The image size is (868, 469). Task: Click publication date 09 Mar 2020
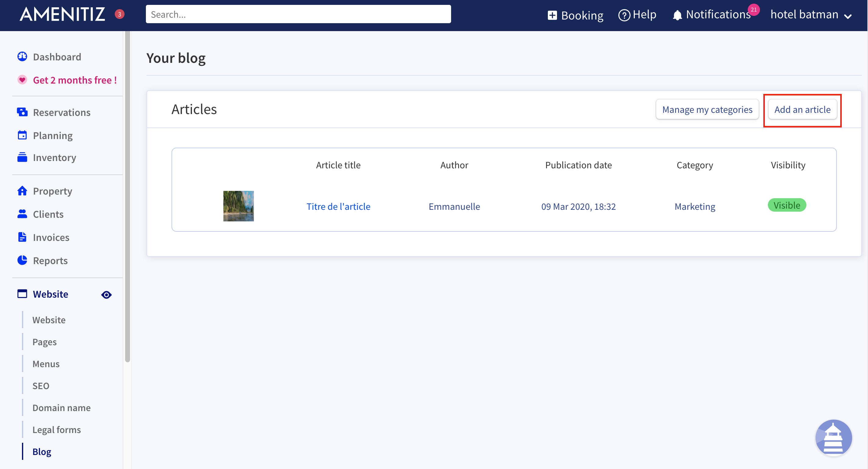[x=578, y=206]
